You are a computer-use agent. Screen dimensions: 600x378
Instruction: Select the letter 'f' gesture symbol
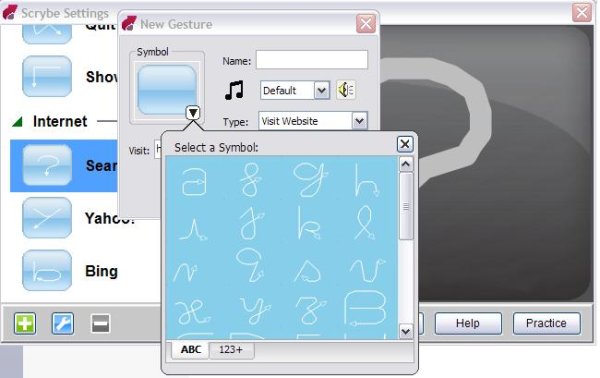point(251,180)
